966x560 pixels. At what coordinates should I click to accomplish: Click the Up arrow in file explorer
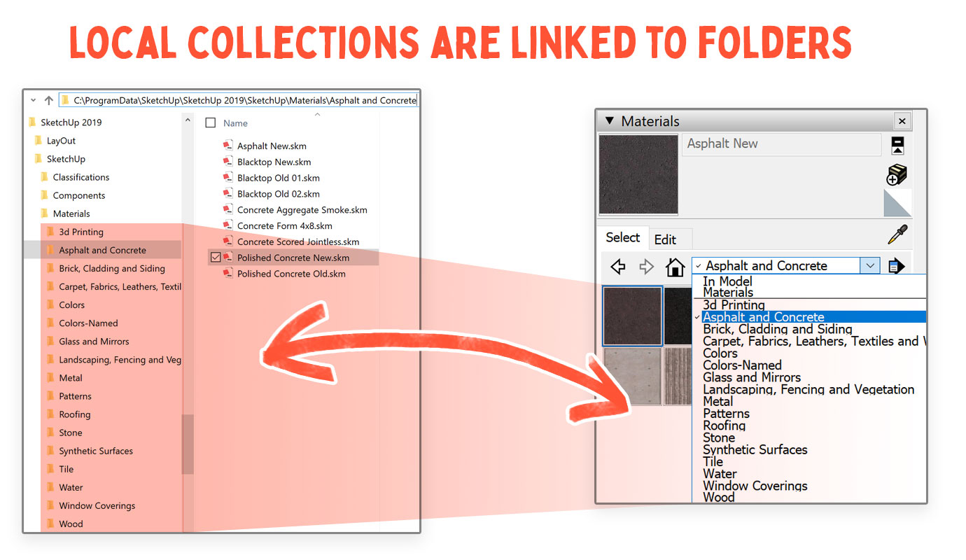coord(48,100)
